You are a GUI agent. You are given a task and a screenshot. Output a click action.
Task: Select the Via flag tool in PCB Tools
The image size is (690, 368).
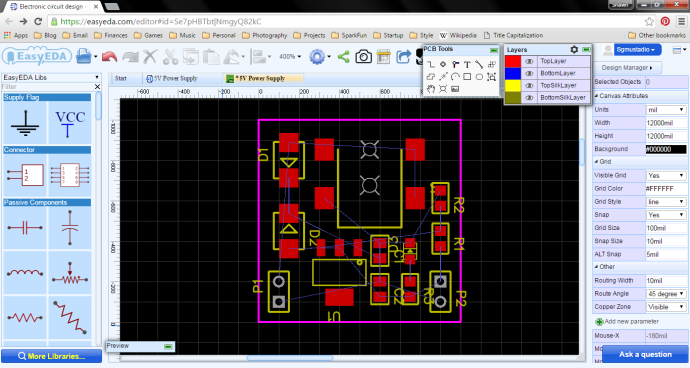point(455,65)
